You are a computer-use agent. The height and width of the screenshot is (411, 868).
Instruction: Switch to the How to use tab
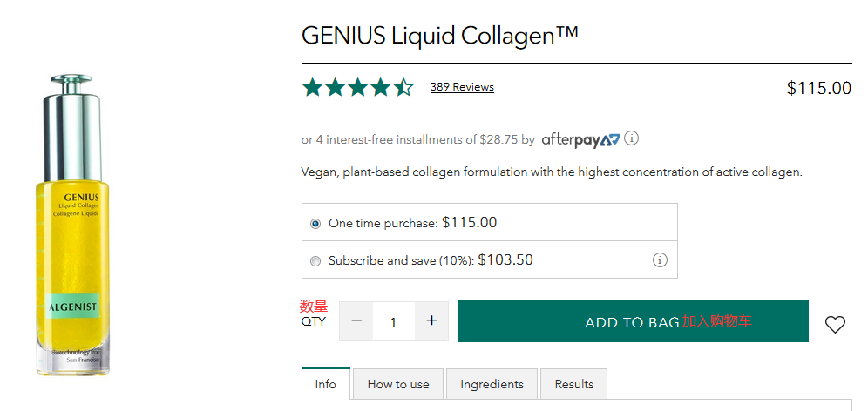[398, 384]
